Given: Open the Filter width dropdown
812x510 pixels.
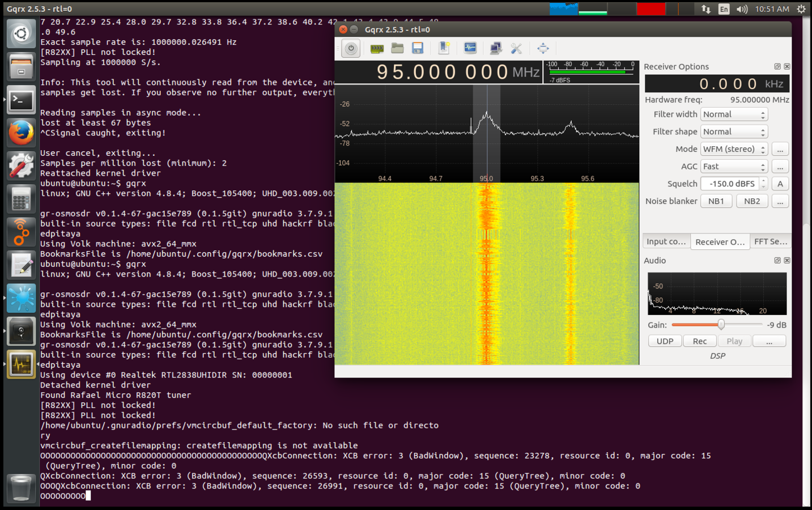Looking at the screenshot, I should click(734, 114).
